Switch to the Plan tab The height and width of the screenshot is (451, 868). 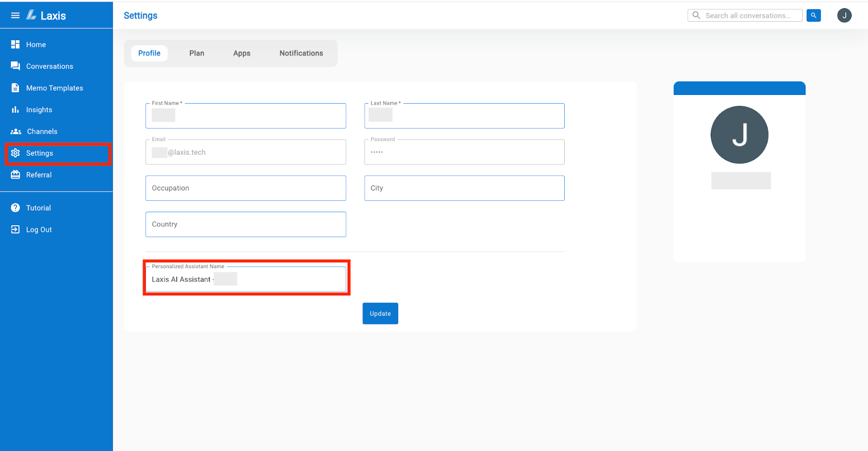pyautogui.click(x=197, y=53)
